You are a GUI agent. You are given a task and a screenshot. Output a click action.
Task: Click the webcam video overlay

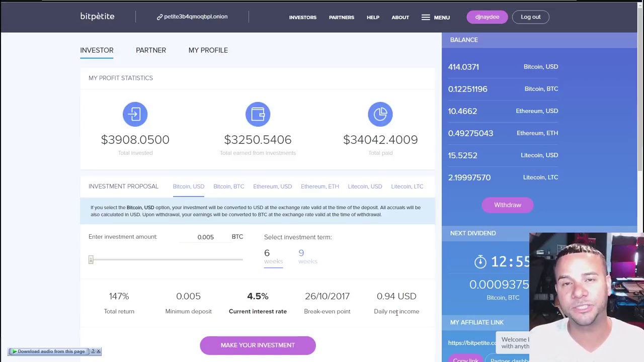[x=586, y=297]
